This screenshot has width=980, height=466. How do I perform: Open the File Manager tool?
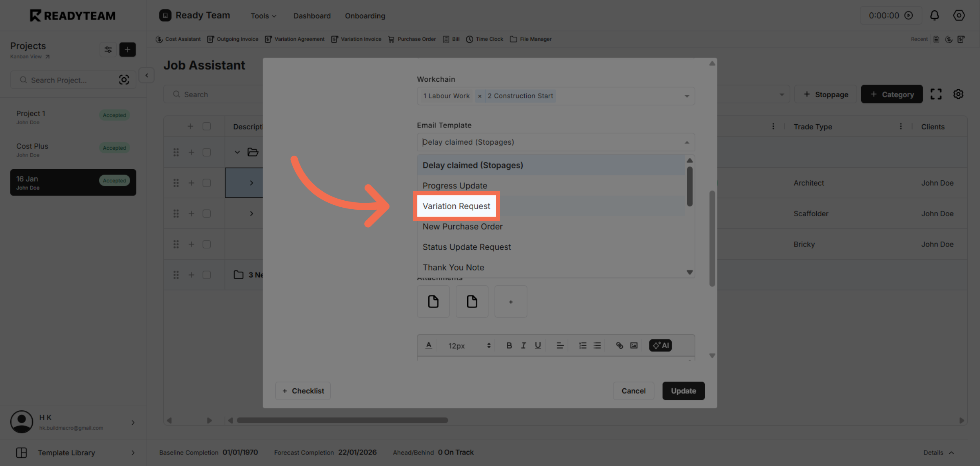530,39
